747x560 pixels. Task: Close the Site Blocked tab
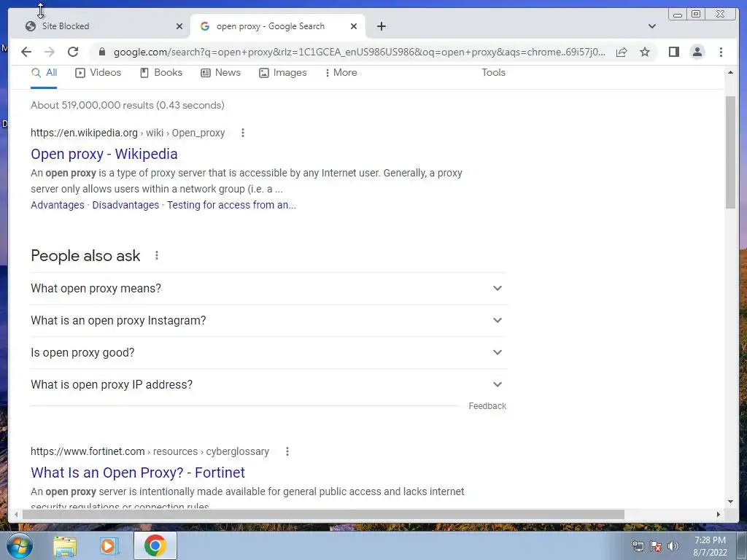coord(179,26)
